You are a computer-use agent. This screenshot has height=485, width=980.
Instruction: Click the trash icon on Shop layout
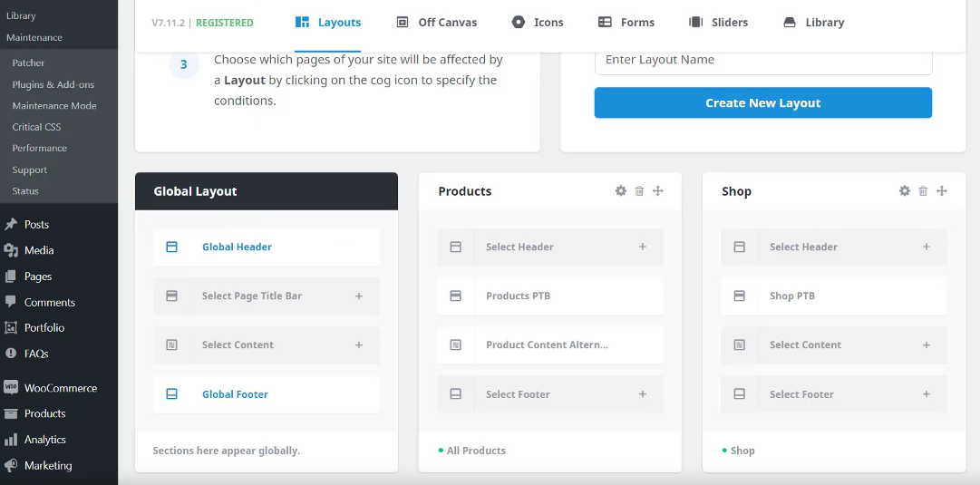tap(923, 191)
